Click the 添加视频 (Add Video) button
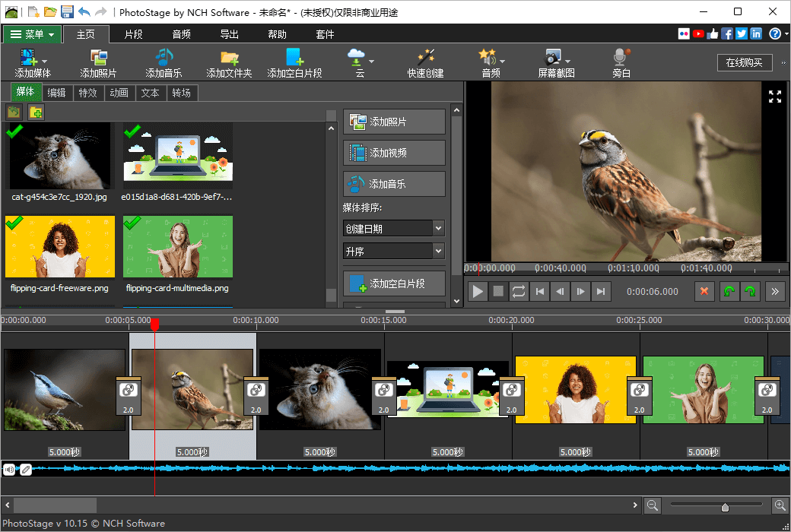 [x=394, y=153]
